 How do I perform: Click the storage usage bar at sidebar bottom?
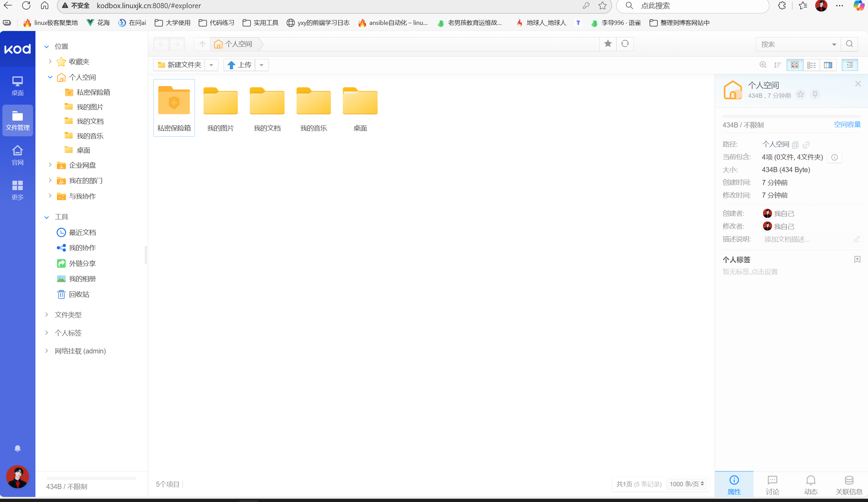[91, 478]
